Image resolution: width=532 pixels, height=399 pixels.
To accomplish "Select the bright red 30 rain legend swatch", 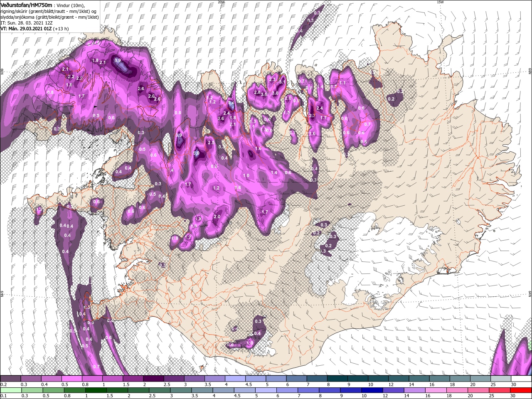I will [521, 390].
